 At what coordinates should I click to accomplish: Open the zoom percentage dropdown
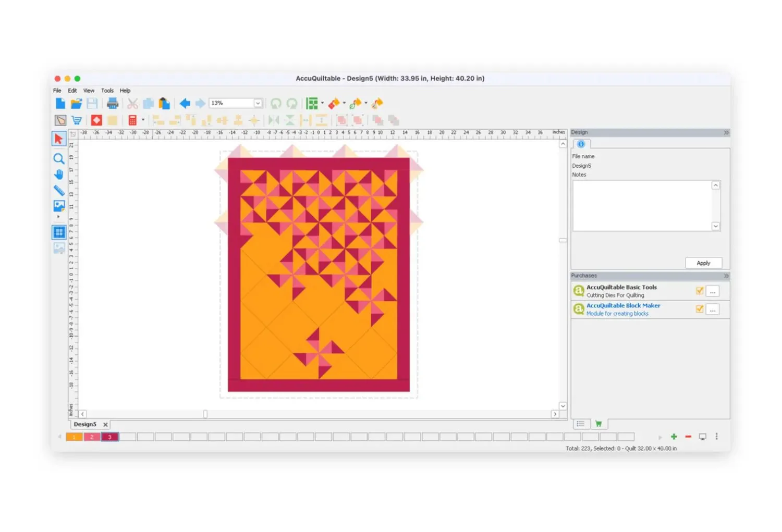coord(258,103)
